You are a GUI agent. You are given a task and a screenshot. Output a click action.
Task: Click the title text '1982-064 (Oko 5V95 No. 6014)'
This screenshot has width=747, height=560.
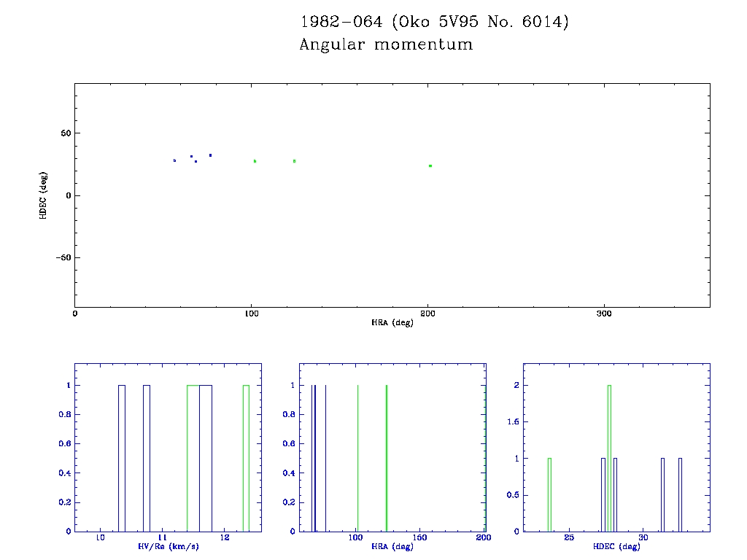pos(434,23)
